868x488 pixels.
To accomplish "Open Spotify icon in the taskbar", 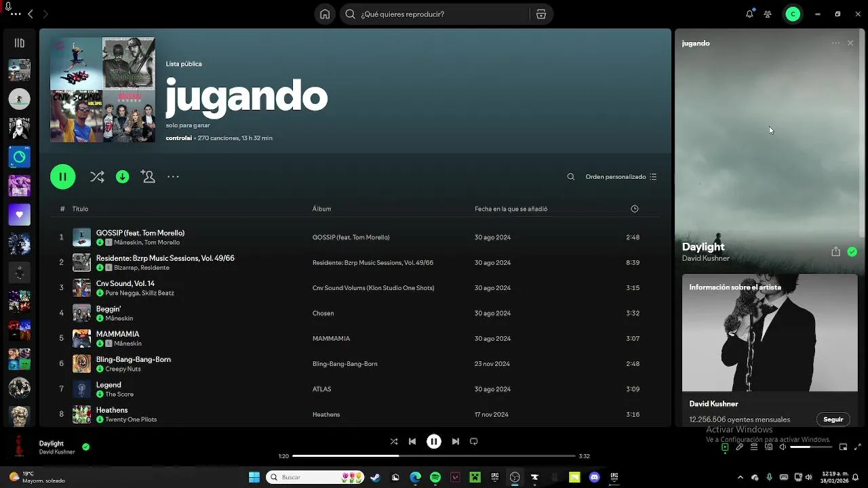I will point(435,477).
